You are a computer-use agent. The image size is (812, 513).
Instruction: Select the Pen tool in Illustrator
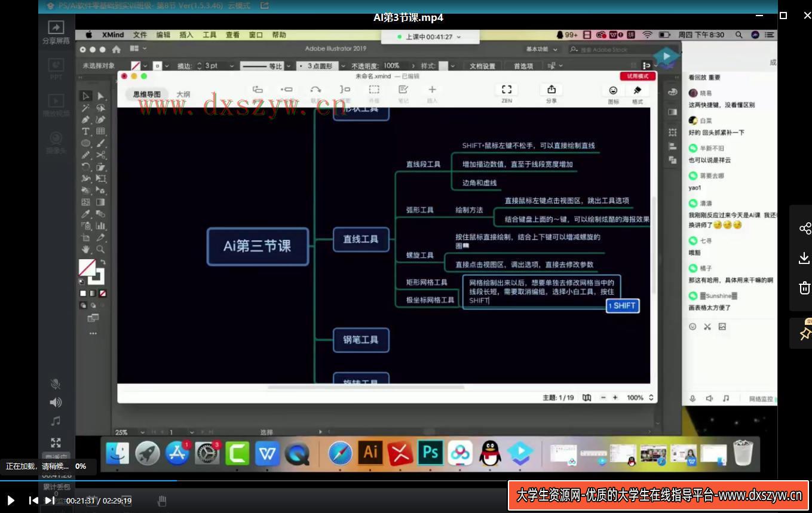85,119
